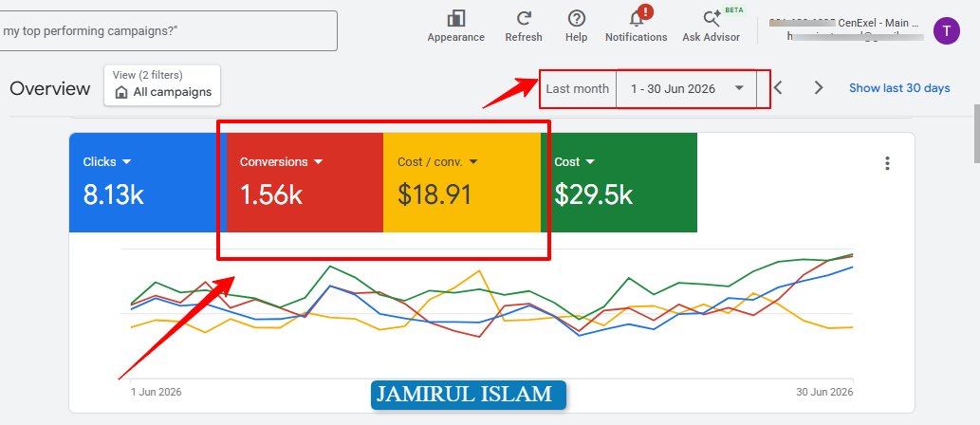
Task: Select the blue Clicks scorecard
Action: tap(148, 182)
